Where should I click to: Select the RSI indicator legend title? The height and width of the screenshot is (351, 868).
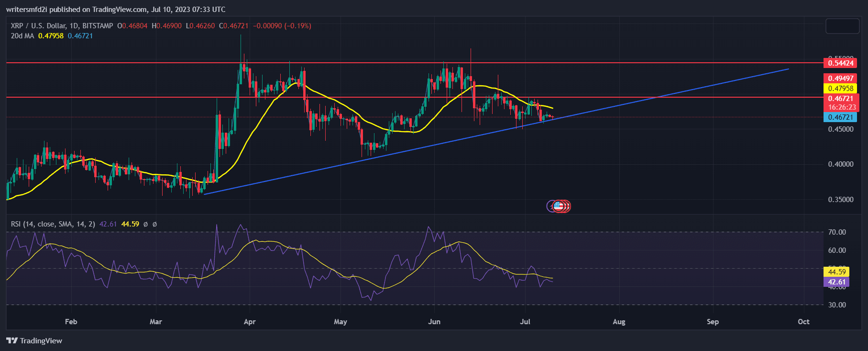tap(53, 224)
